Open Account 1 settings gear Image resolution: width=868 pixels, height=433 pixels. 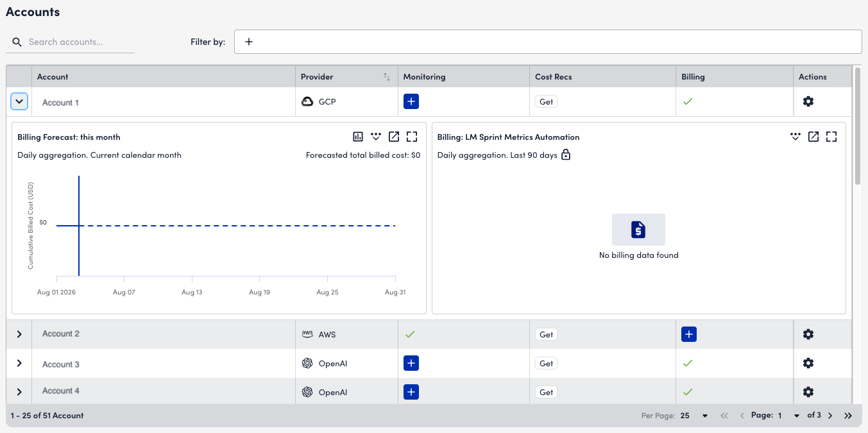coord(808,101)
